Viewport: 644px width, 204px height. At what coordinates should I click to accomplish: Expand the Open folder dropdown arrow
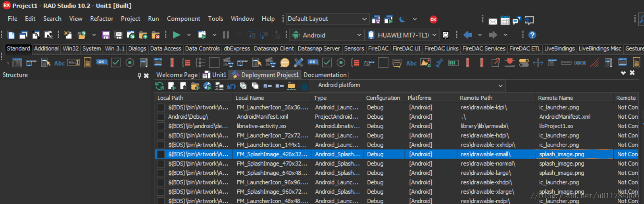coord(94,35)
